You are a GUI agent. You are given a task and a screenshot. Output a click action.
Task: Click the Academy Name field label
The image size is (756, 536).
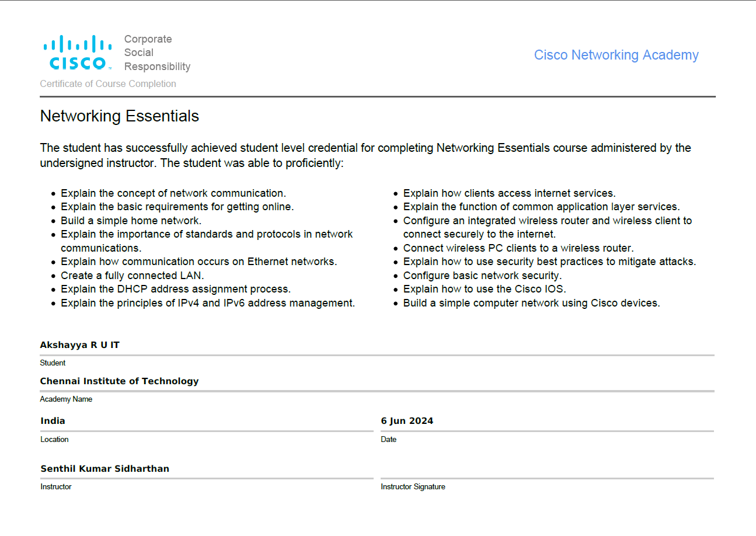[66, 399]
